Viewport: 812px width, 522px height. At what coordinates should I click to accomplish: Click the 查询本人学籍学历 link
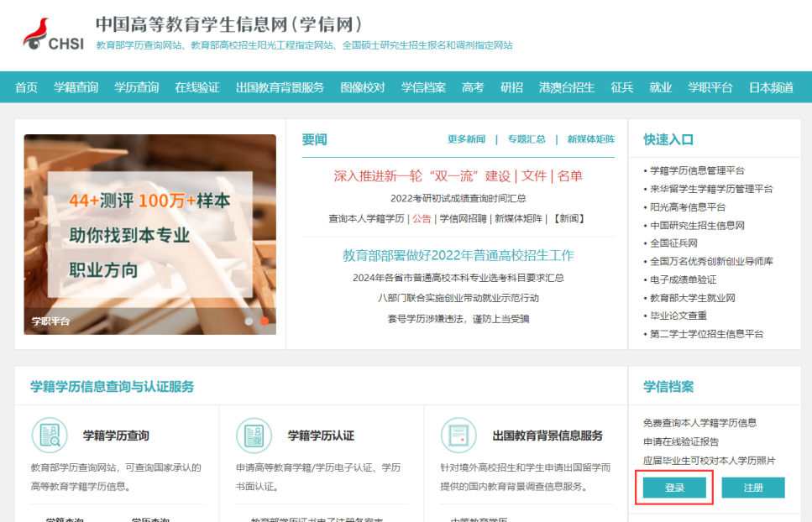(366, 219)
